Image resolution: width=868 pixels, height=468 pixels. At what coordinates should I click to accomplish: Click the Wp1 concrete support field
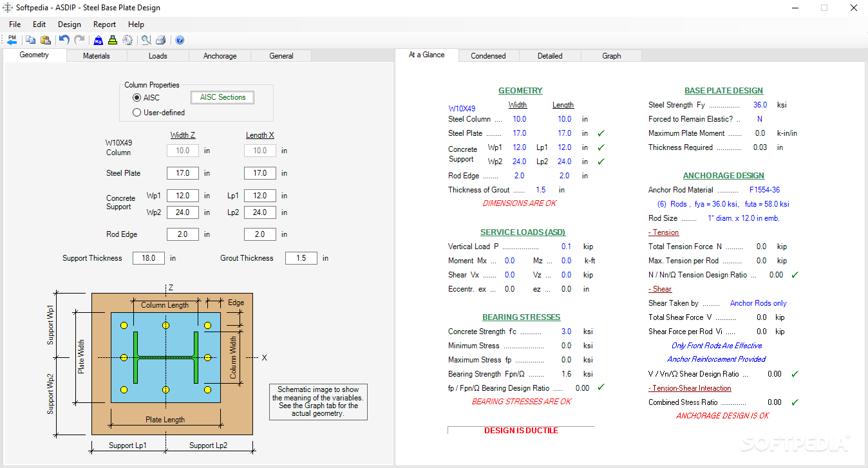tap(183, 196)
